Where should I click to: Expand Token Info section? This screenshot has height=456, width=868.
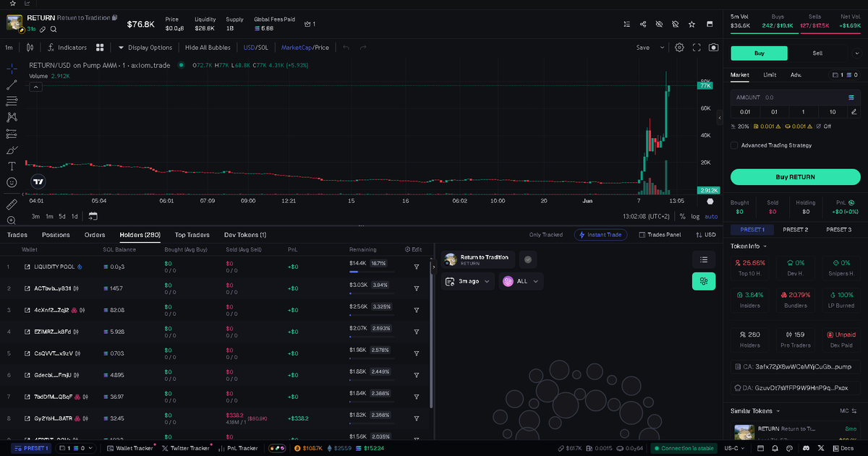(749, 246)
